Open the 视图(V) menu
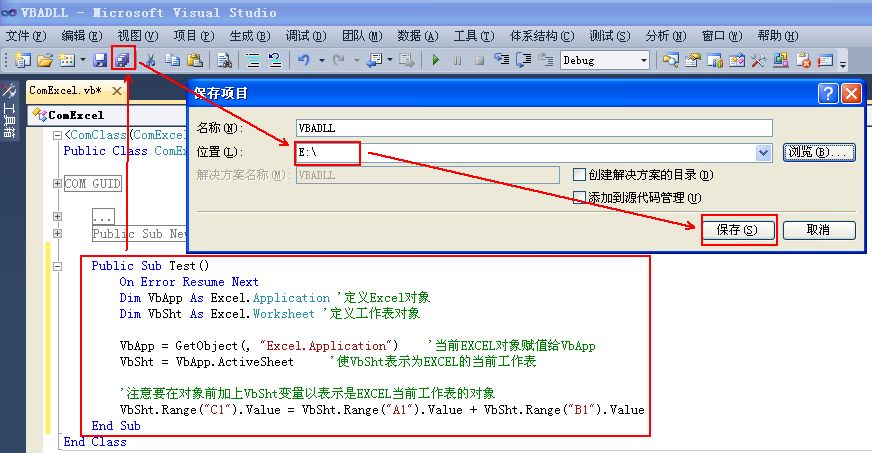 (138, 36)
